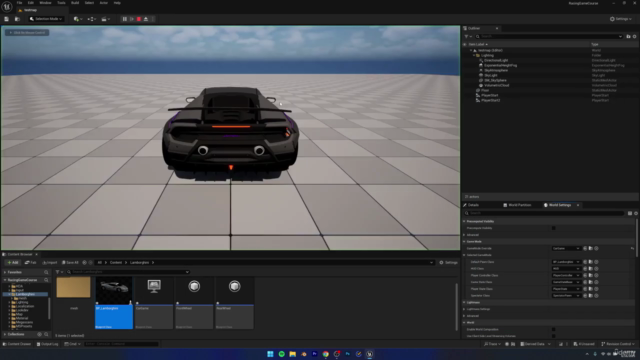
Task: Open the Selection Mode dropdown
Action: pos(46,19)
